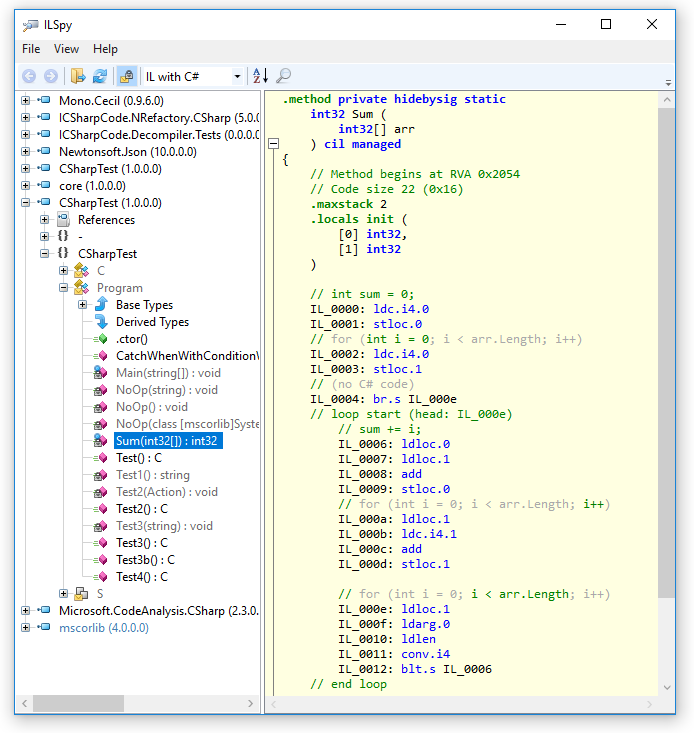Select Test3(string) : void method
This screenshot has width=694, height=733.
pos(165,526)
